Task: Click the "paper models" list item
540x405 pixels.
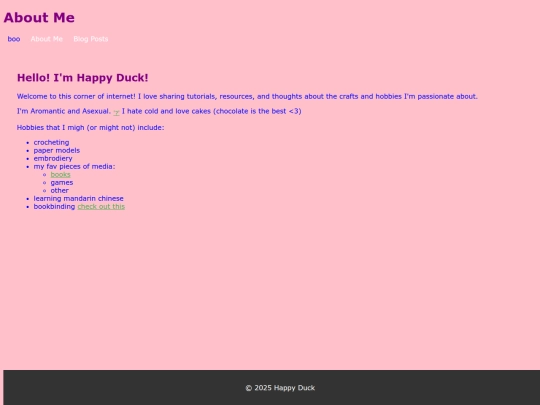Action: (57, 150)
